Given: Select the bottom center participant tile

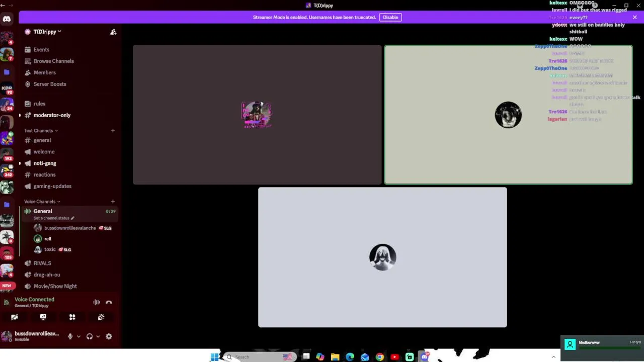Looking at the screenshot, I should (382, 257).
